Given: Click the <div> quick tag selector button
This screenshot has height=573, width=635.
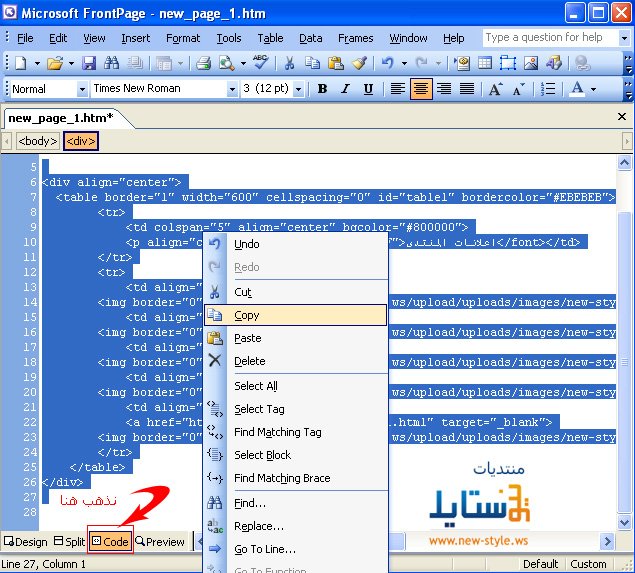Looking at the screenshot, I should 81,141.
